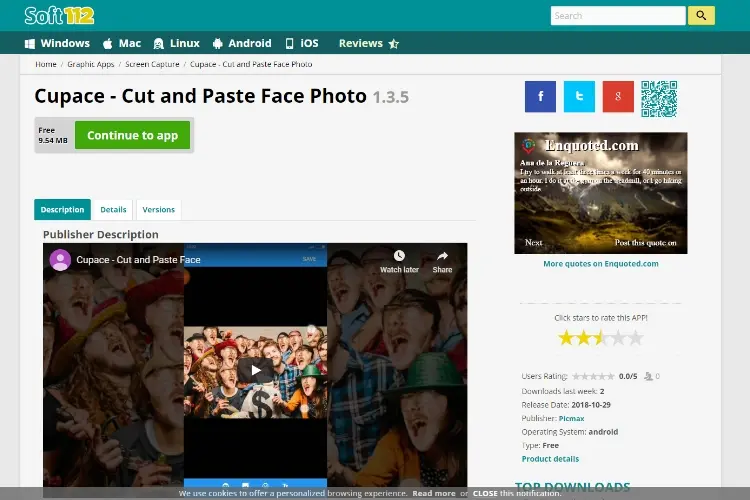The image size is (750, 500).
Task: Select the Description tab
Action: tap(62, 210)
